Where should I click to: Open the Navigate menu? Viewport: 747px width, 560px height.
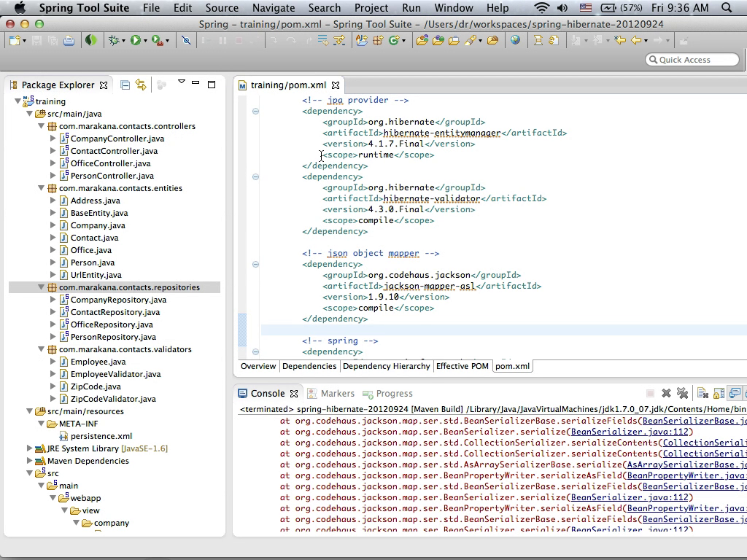coord(274,8)
